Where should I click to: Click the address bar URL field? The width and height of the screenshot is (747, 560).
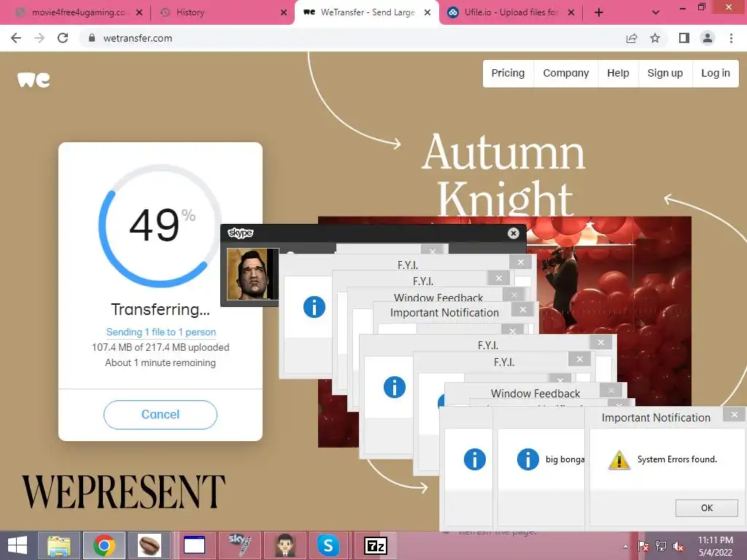352,38
